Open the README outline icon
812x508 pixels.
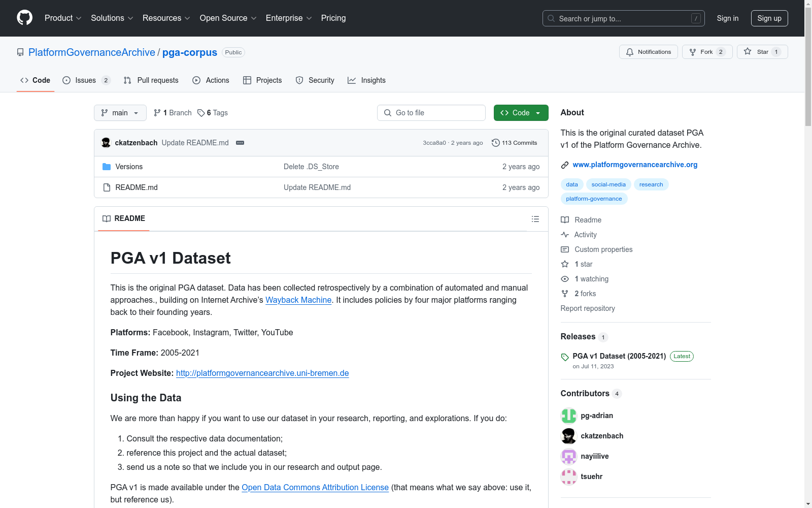coord(535,219)
